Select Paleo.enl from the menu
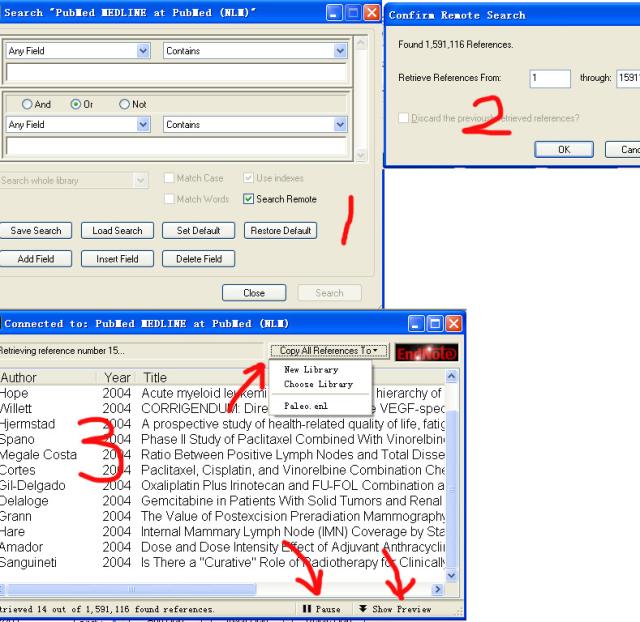 tap(305, 405)
